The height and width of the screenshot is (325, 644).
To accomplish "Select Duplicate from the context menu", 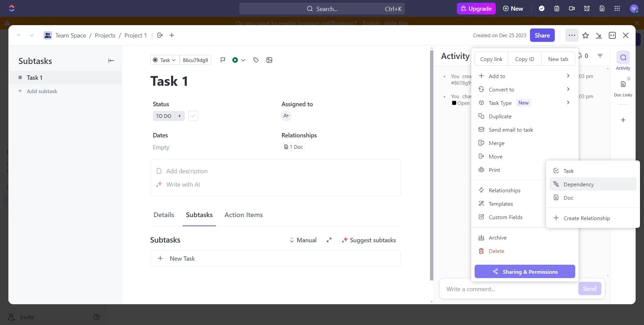I will click(x=500, y=116).
